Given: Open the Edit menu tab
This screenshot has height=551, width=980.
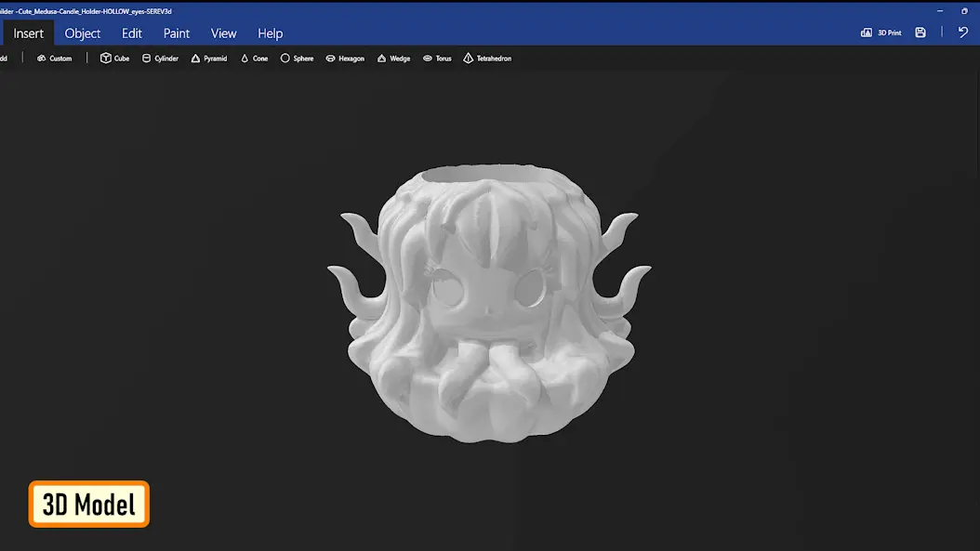Looking at the screenshot, I should (x=131, y=33).
